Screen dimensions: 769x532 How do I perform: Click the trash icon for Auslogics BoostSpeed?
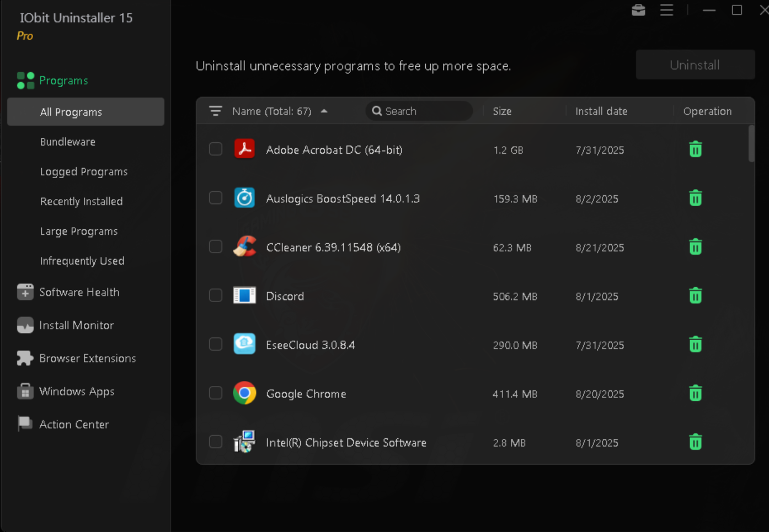[696, 198]
